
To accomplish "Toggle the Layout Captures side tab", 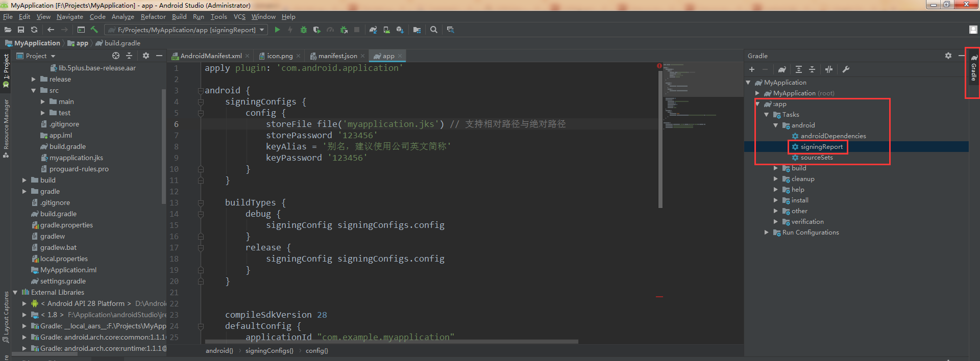I will (6, 317).
